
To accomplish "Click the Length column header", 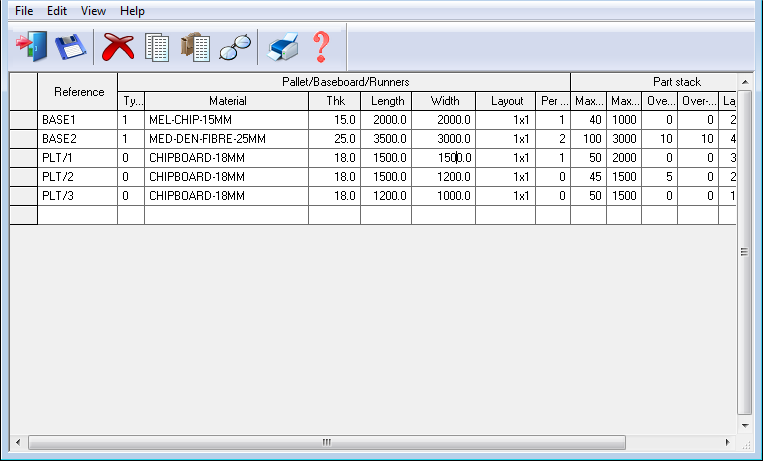I will 386,101.
